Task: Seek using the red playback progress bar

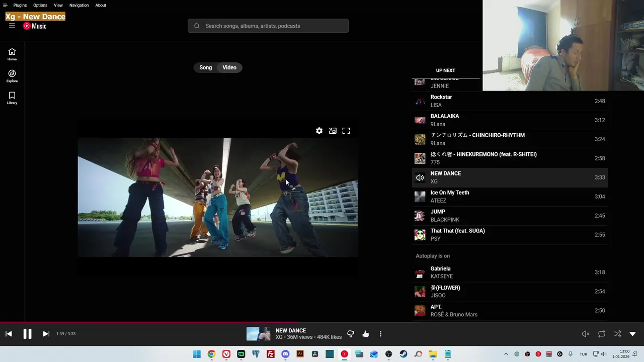Action: [x=322, y=322]
